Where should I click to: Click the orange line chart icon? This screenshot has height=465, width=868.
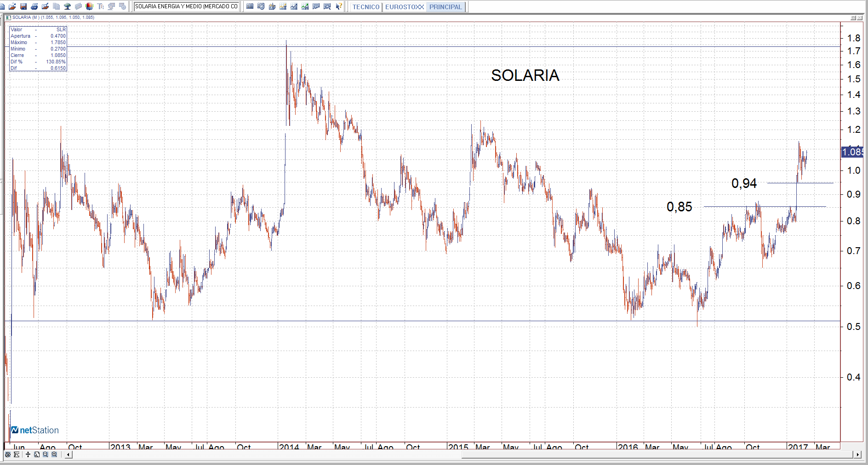pos(283,6)
